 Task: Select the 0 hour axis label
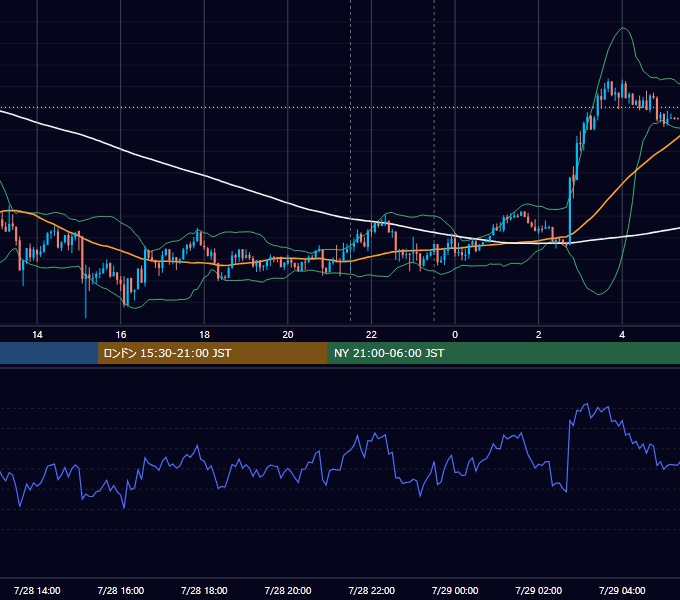point(455,335)
